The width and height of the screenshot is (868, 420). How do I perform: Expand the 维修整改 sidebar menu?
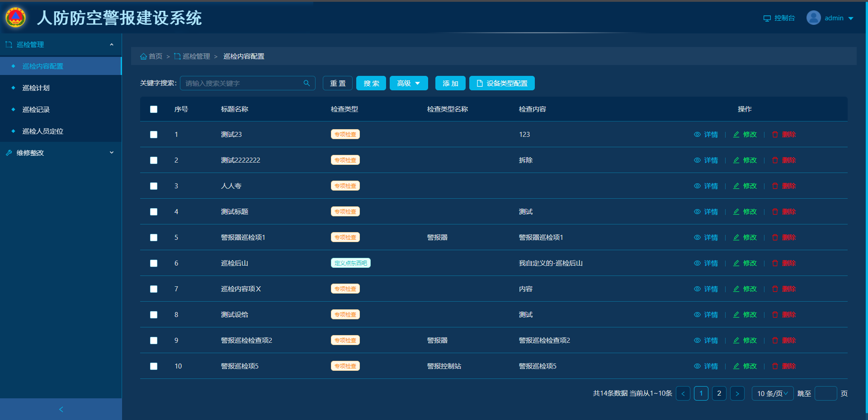pos(61,153)
